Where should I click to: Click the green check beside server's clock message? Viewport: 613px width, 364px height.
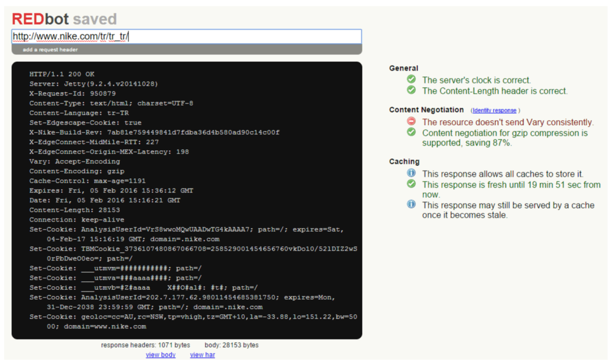click(411, 80)
